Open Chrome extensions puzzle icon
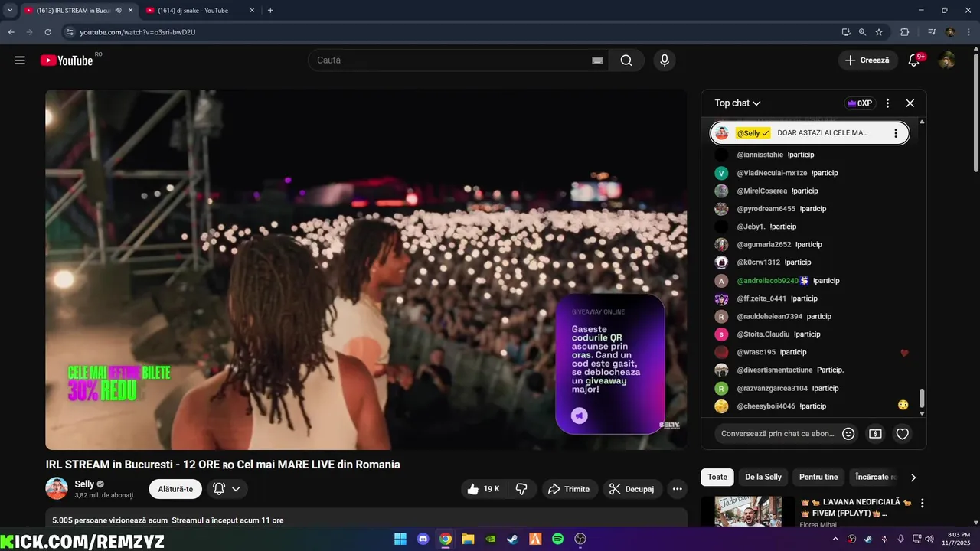Image resolution: width=980 pixels, height=551 pixels. click(904, 32)
